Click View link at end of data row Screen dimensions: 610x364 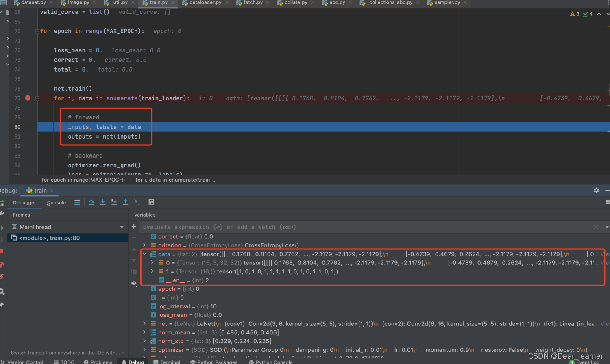[x=606, y=254]
